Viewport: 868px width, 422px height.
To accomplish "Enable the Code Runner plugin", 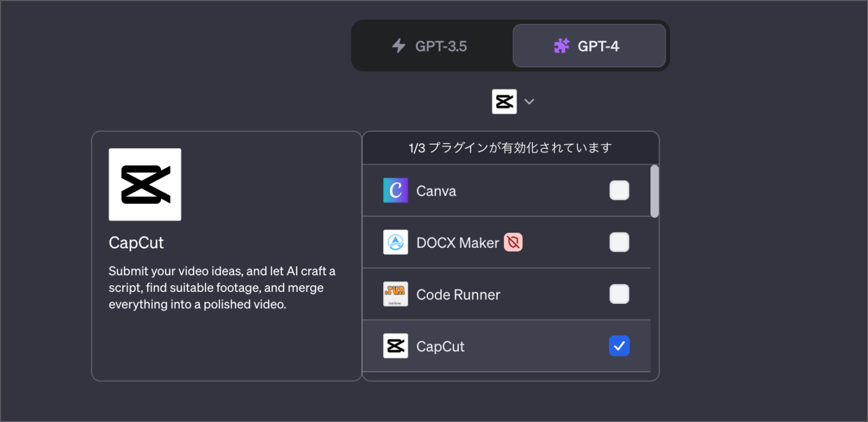I will [x=619, y=294].
